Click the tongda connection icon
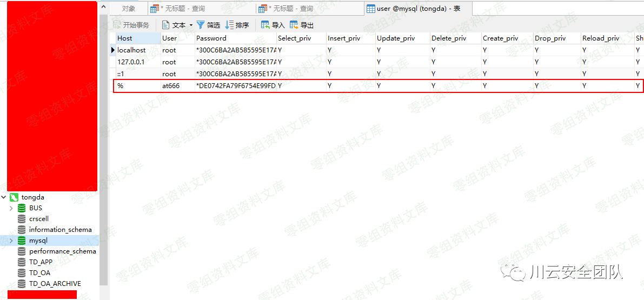Viewport: 644px width, 300px height. pos(14,197)
